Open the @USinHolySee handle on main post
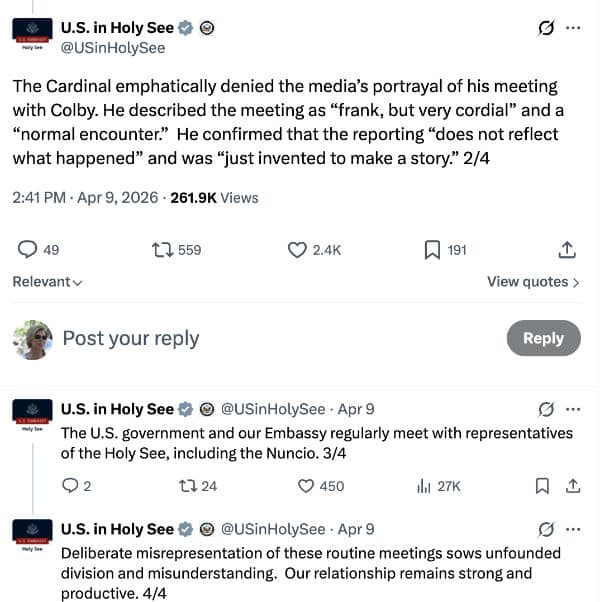Image resolution: width=600 pixels, height=602 pixels. pyautogui.click(x=113, y=47)
